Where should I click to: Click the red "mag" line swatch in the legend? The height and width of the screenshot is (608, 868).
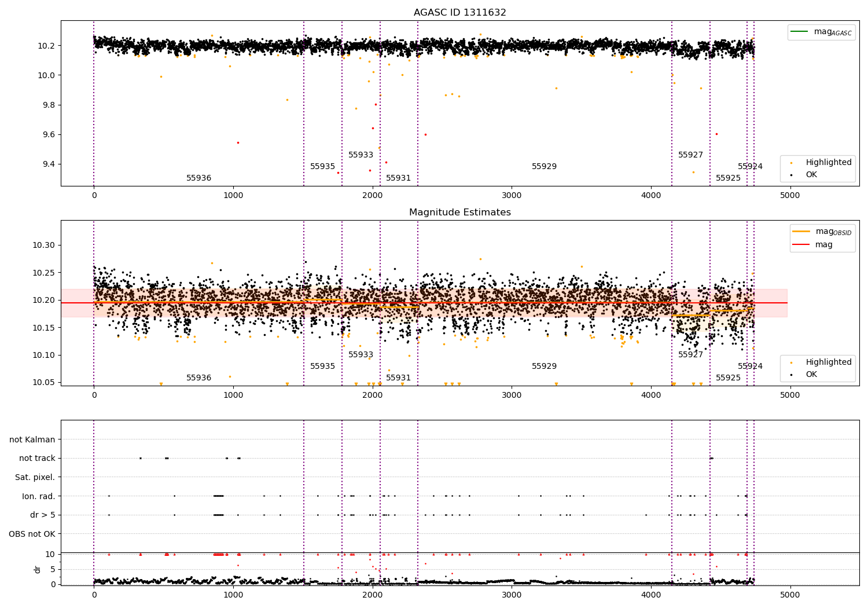[801, 244]
